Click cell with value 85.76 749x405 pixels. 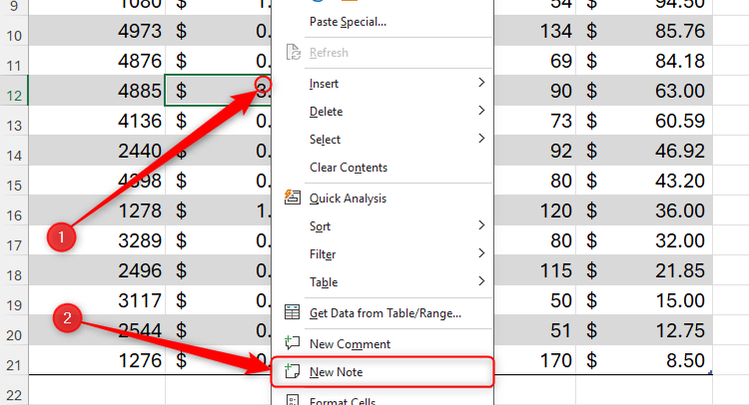tap(644, 31)
